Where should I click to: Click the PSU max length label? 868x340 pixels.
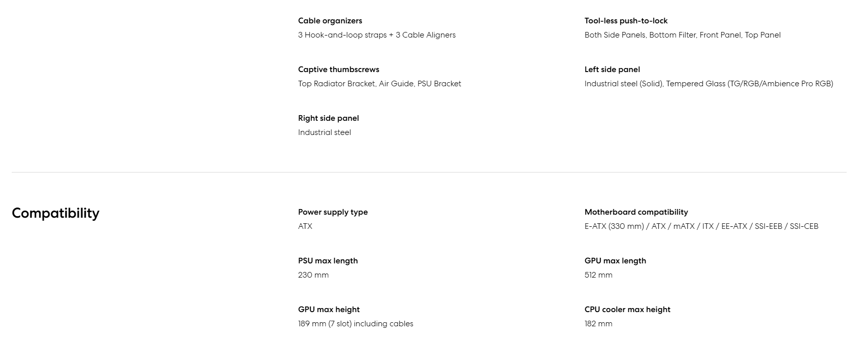pyautogui.click(x=328, y=261)
